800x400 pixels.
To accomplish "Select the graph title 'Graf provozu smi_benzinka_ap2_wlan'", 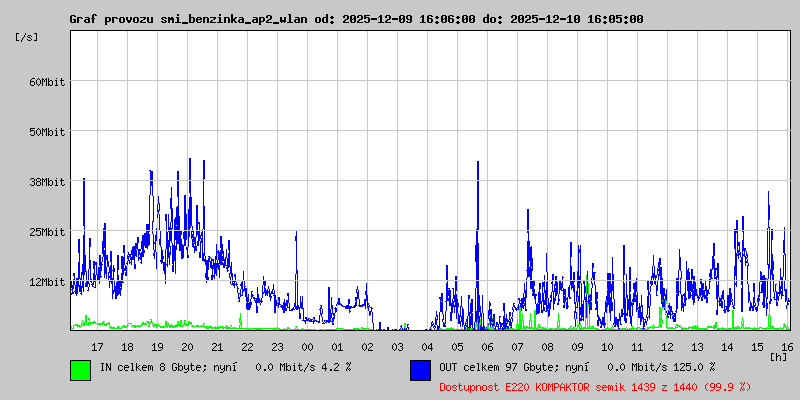I will (189, 20).
